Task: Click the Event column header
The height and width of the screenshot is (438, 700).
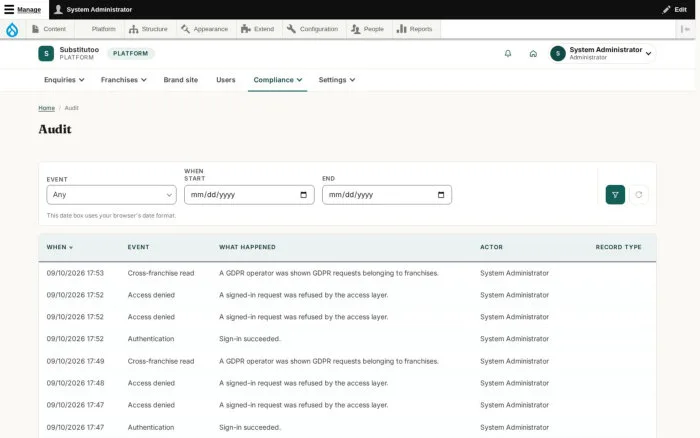Action: click(x=138, y=247)
